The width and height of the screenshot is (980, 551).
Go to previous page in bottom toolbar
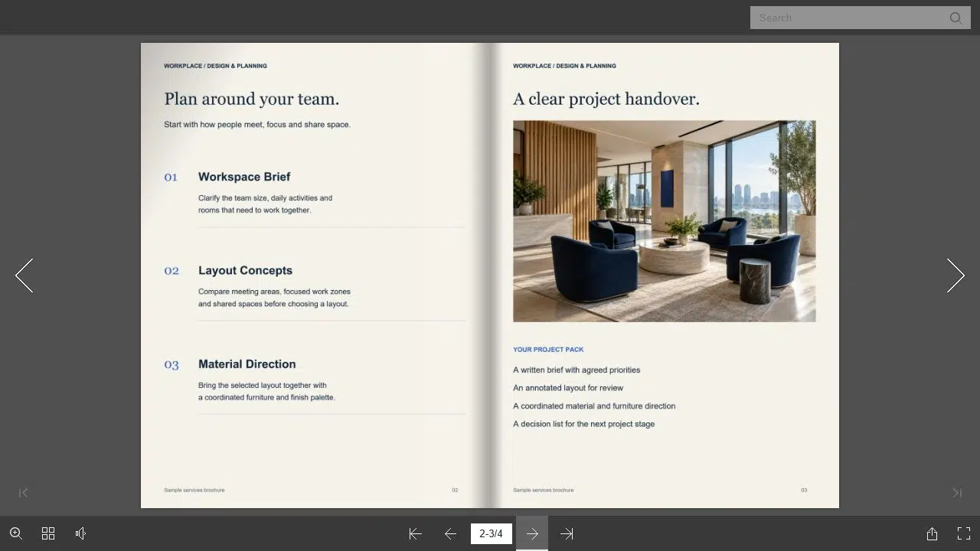(x=450, y=534)
